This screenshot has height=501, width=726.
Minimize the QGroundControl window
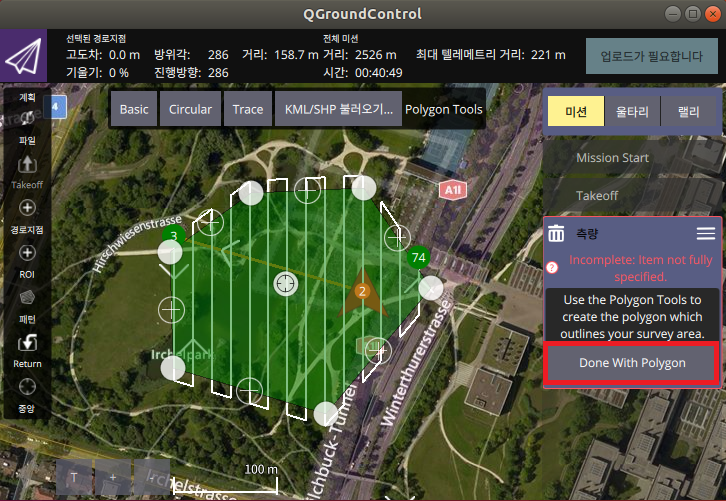pyautogui.click(x=672, y=14)
